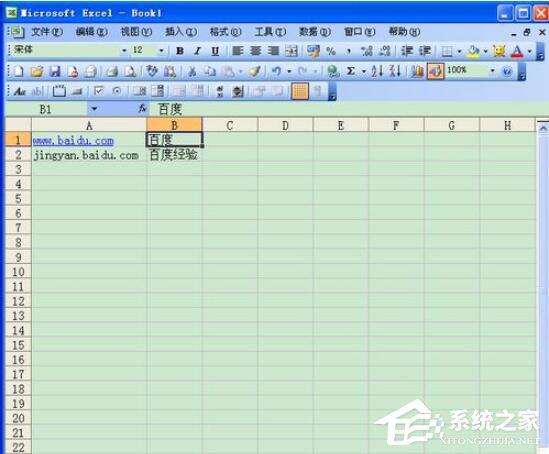Select the Scroll Bar form control
549x454 pixels.
coord(220,92)
